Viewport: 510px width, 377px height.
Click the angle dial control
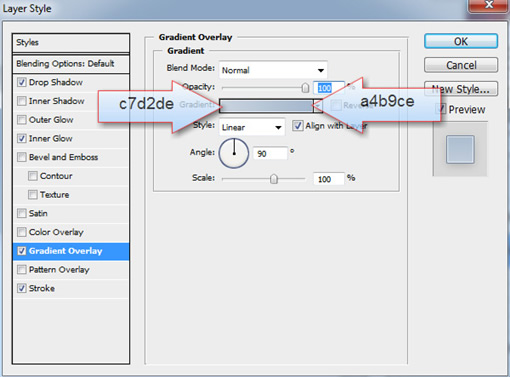[234, 154]
